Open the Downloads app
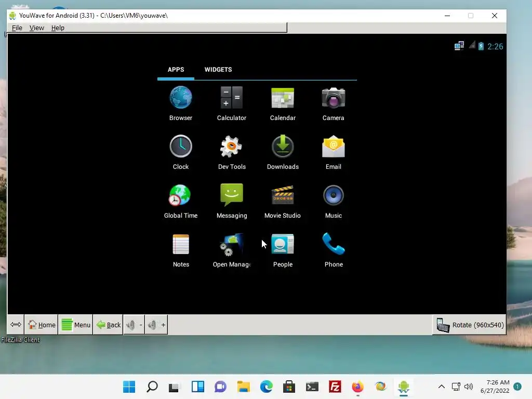 pyautogui.click(x=283, y=152)
